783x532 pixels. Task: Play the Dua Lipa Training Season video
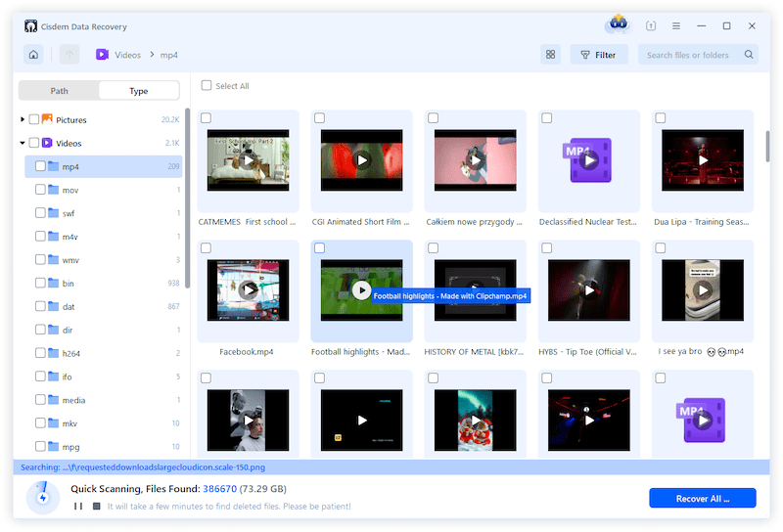tap(703, 160)
